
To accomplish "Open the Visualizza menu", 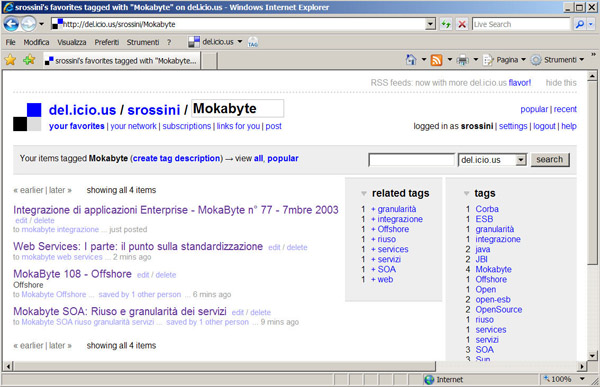I will click(72, 42).
